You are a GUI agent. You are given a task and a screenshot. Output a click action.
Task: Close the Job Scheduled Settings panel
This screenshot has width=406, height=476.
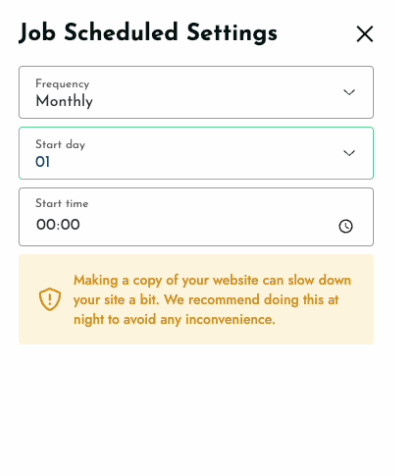click(365, 34)
